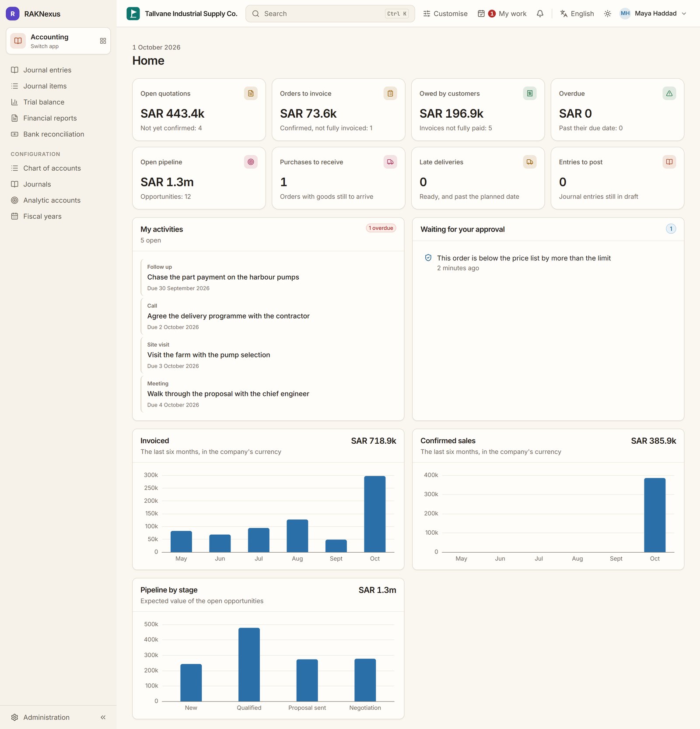Click the Qualified bar in Pipeline chart

click(x=249, y=664)
